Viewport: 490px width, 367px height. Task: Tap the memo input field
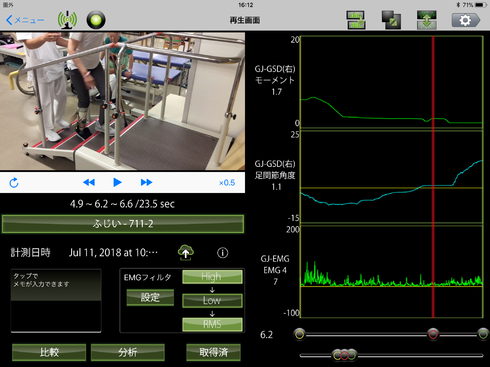pyautogui.click(x=56, y=301)
